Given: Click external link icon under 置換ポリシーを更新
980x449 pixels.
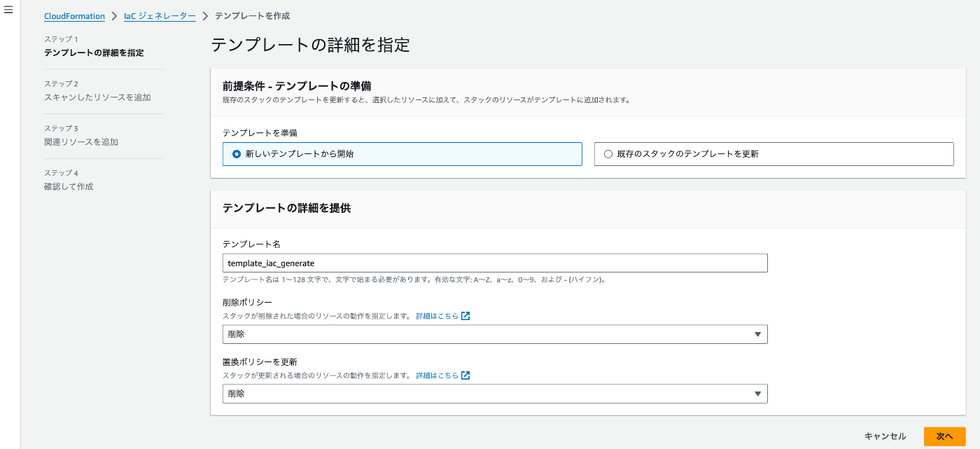Looking at the screenshot, I should pos(465,375).
